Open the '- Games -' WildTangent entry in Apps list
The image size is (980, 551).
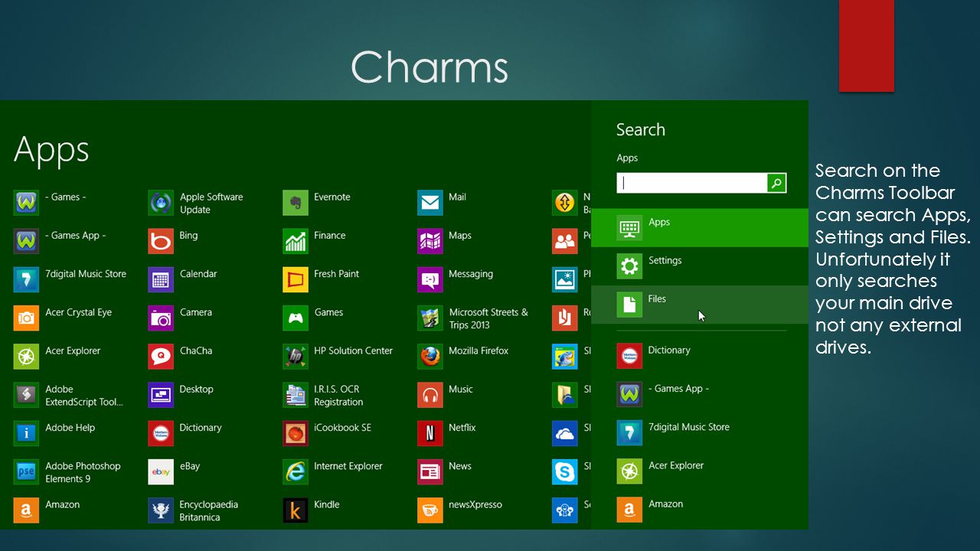(51, 203)
